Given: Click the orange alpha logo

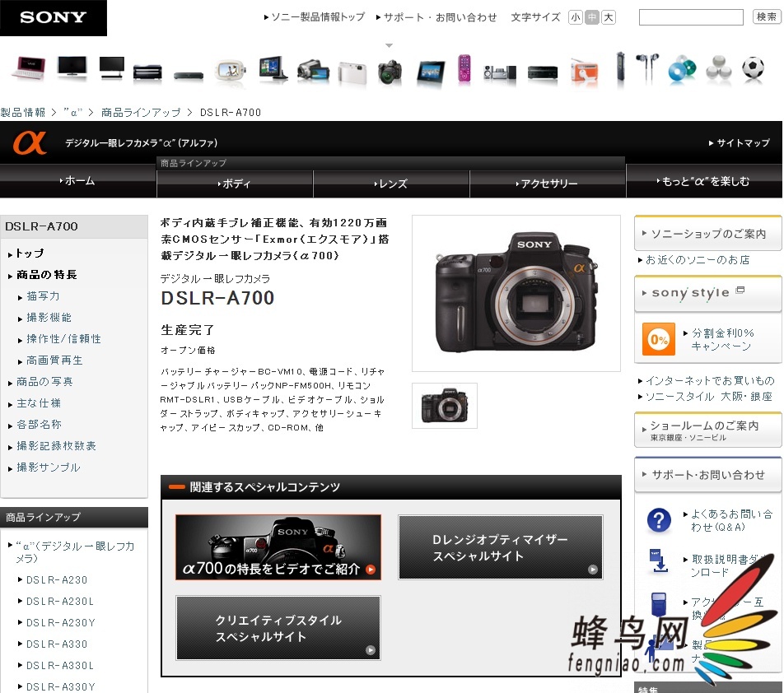Looking at the screenshot, I should tap(30, 142).
